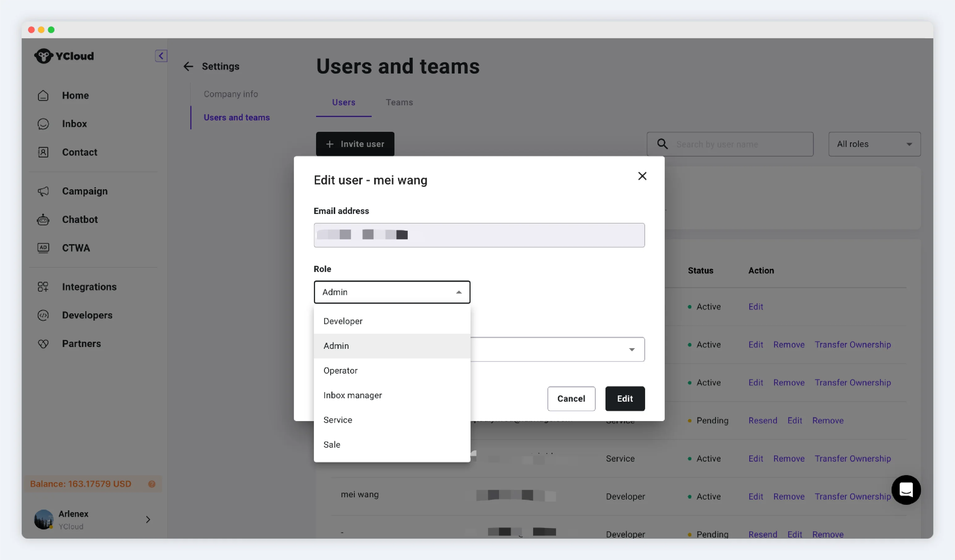Open the Developers code icon
Image resolution: width=955 pixels, height=560 pixels.
point(43,316)
